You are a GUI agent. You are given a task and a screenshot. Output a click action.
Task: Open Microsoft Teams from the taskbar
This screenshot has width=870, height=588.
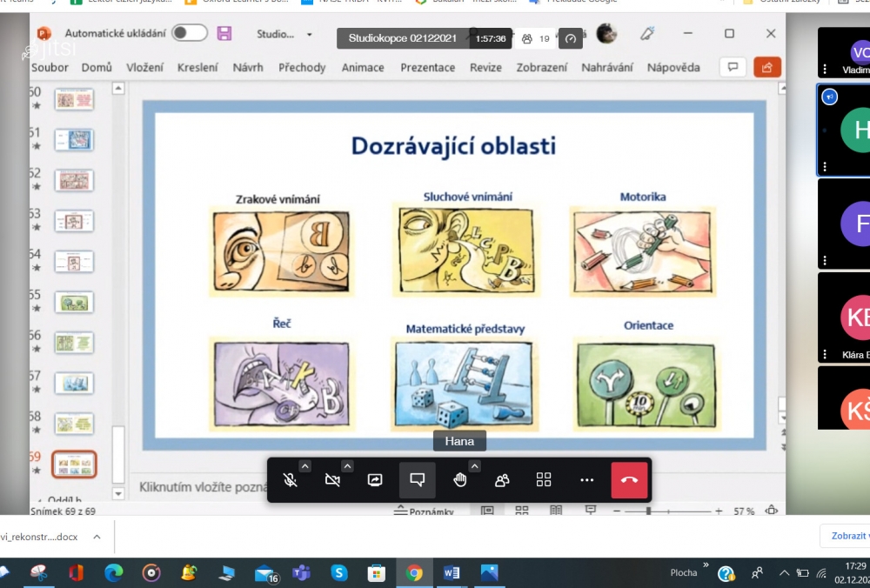(x=301, y=572)
